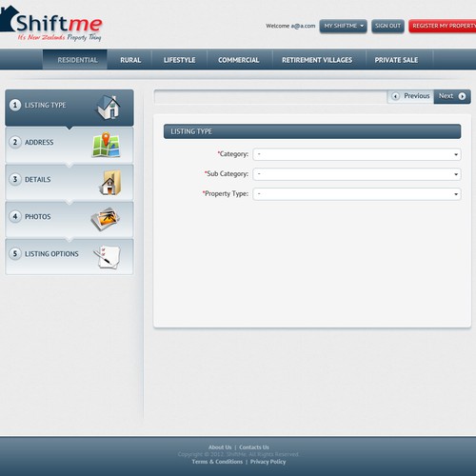The image size is (476, 476).
Task: Click Register My Property button
Action: (443, 26)
